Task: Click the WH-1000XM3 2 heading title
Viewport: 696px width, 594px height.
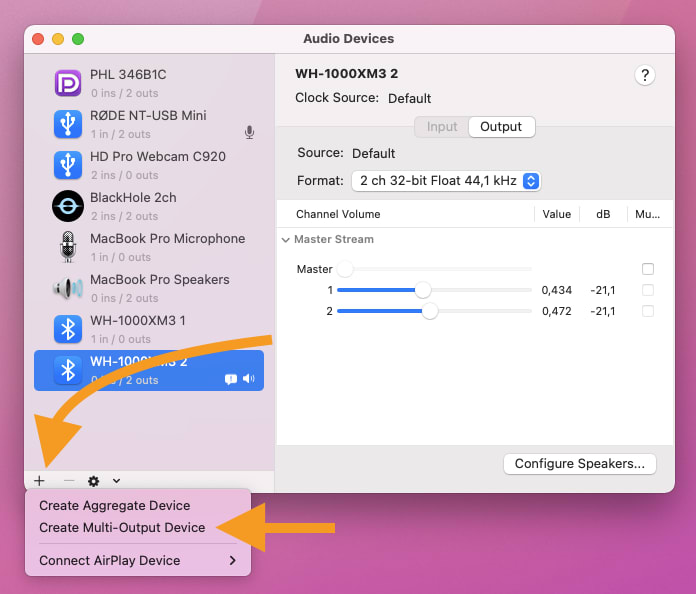Action: click(x=347, y=74)
